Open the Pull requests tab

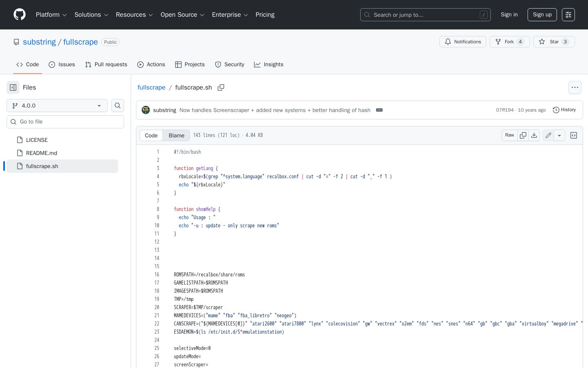pyautogui.click(x=106, y=65)
